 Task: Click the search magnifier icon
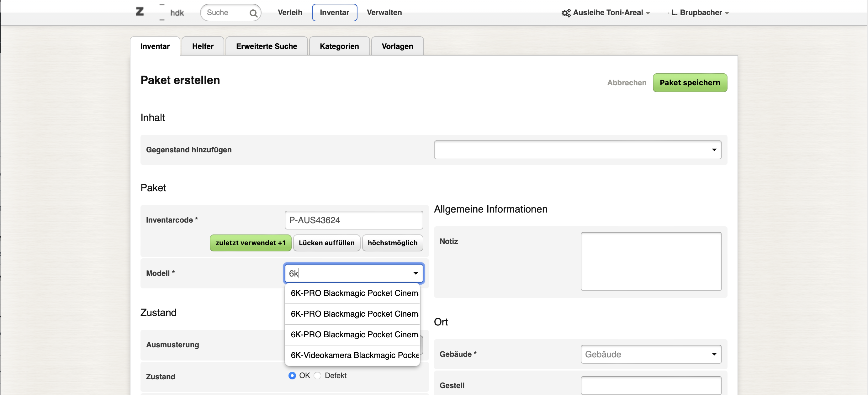tap(254, 13)
